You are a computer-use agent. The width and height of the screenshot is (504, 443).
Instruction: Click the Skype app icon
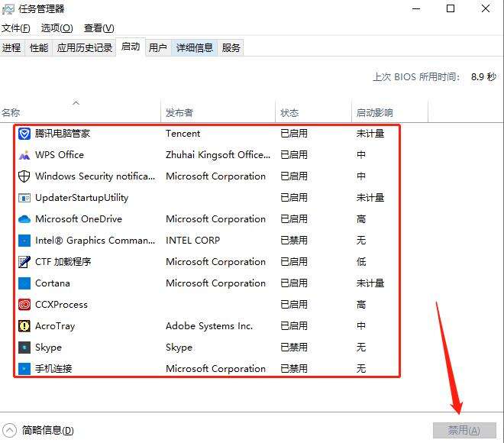(x=24, y=348)
